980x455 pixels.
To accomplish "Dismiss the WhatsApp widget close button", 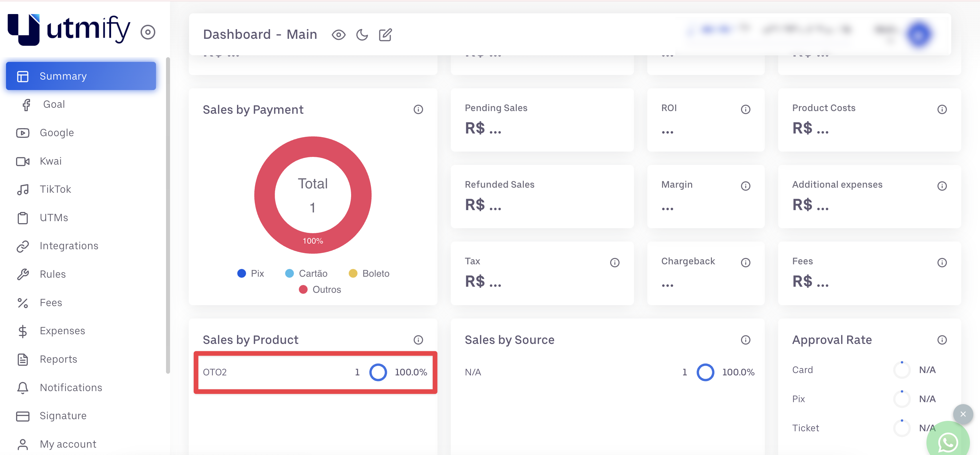I will (x=963, y=414).
